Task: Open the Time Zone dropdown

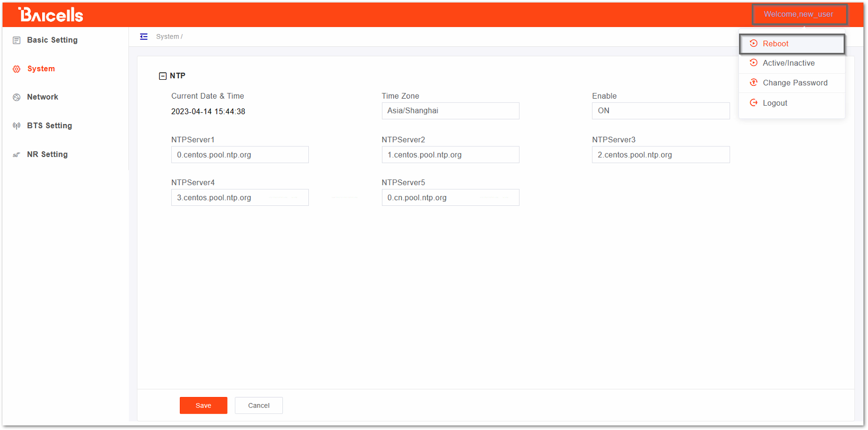Action: click(x=451, y=111)
